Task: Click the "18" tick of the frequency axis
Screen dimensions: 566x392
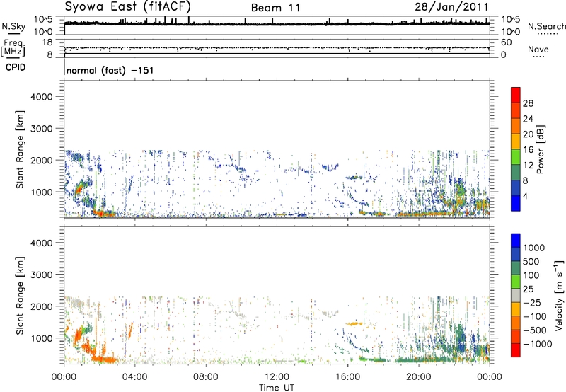Action: click(47, 42)
